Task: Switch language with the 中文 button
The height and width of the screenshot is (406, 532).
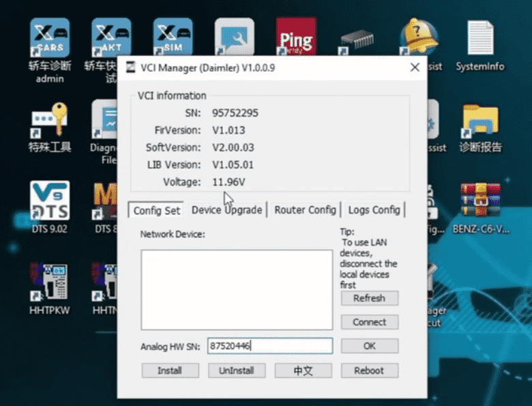Action: point(303,371)
